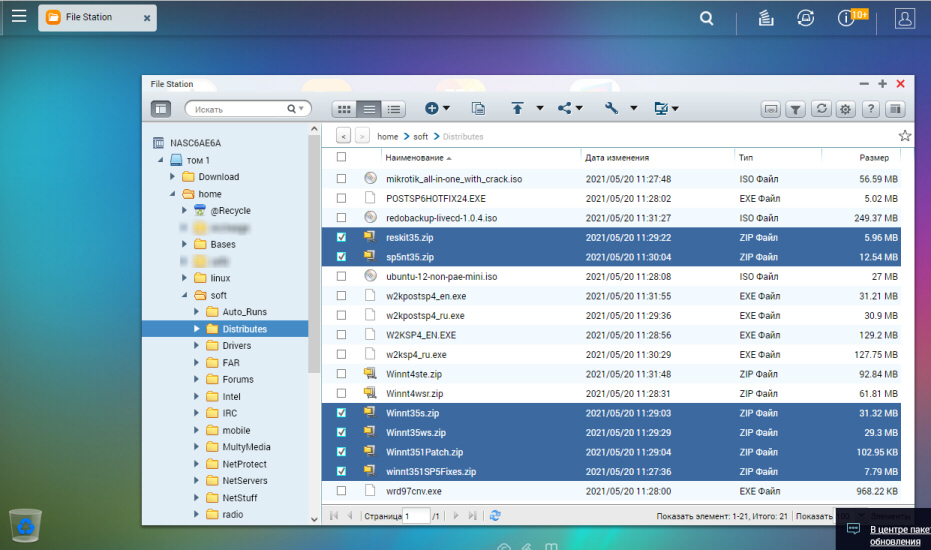The height and width of the screenshot is (550, 931).
Task: Sort by Наименование column header
Action: click(414, 157)
